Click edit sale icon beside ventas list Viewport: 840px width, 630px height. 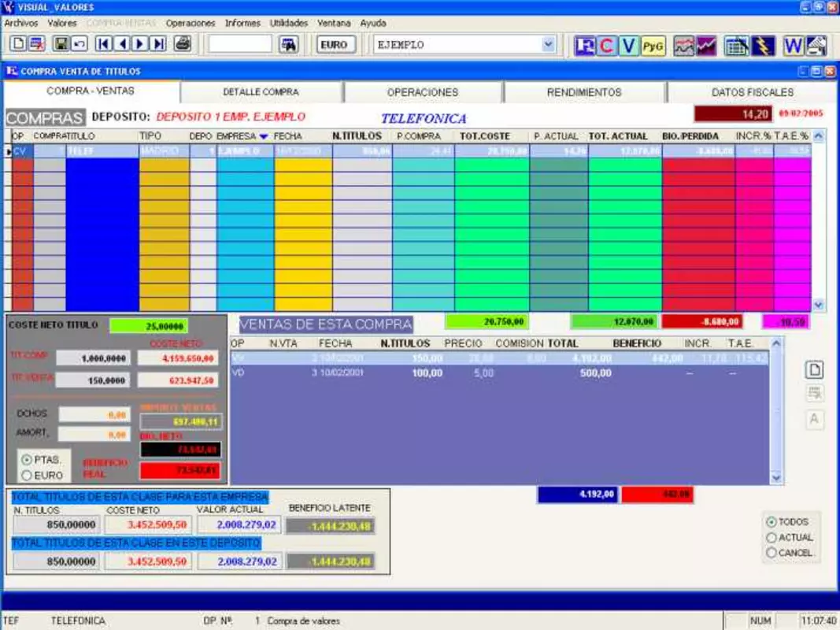814,394
